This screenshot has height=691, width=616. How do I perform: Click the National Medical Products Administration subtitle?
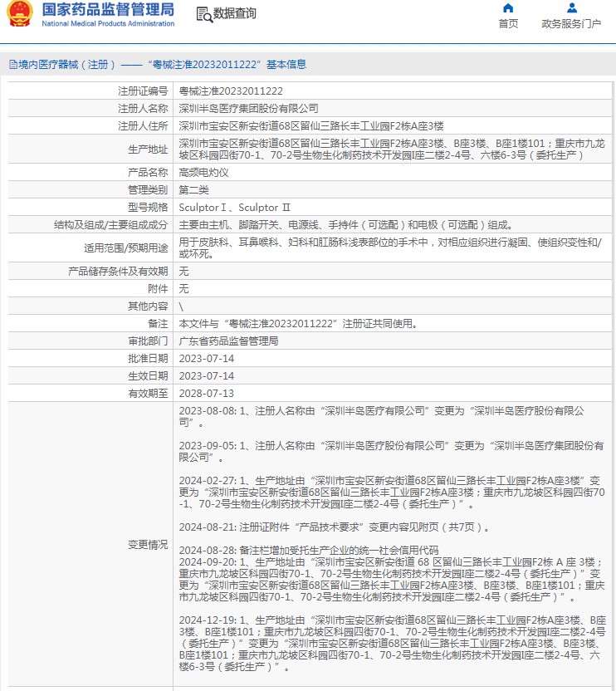[108, 23]
